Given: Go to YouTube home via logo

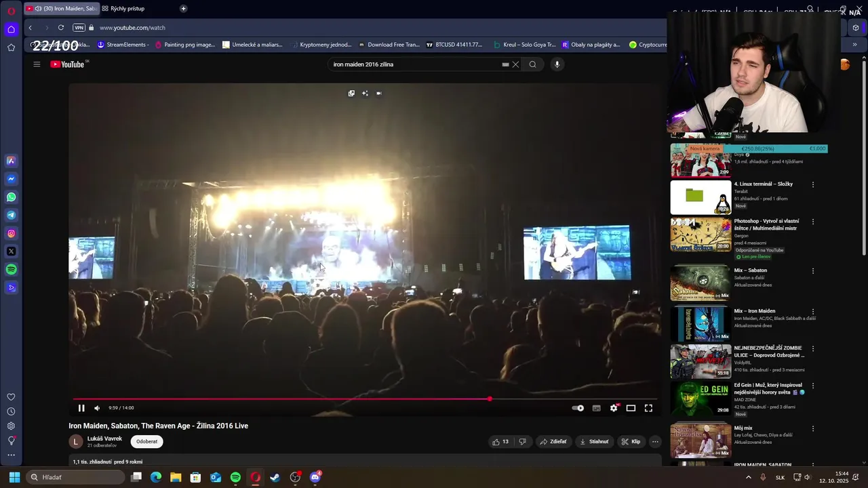Looking at the screenshot, I should [67, 64].
